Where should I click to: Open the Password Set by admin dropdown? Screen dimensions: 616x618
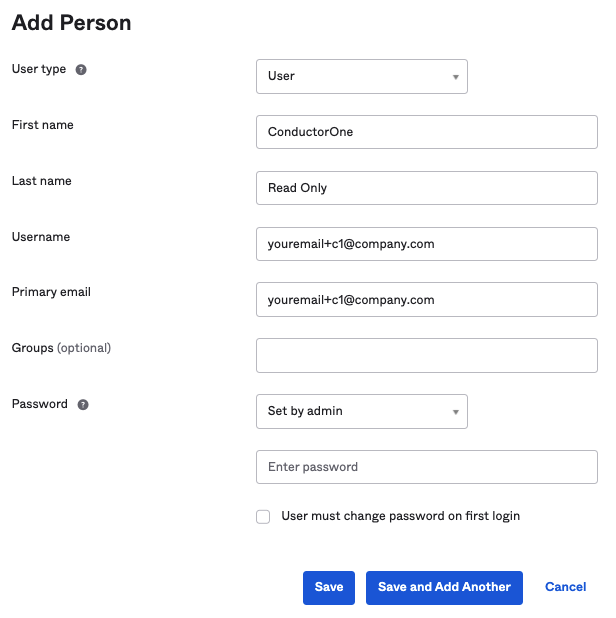click(362, 411)
